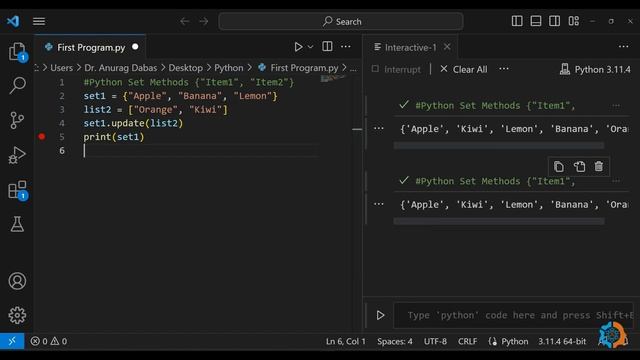Open the Extensions view
This screenshot has width=640, height=360.
click(17, 190)
